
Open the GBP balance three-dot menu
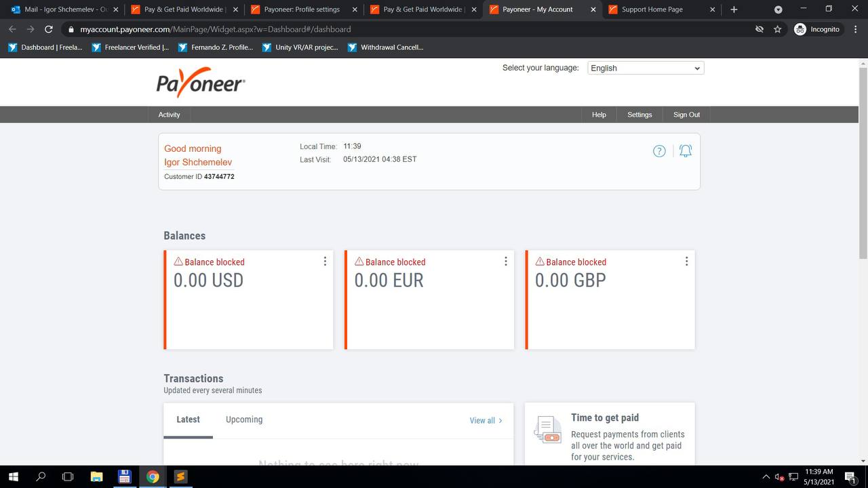click(x=686, y=262)
